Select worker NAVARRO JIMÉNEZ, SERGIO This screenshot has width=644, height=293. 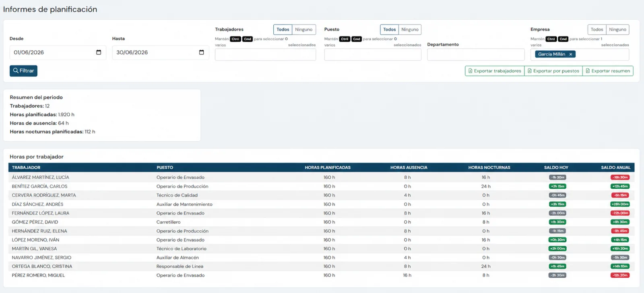pyautogui.click(x=41, y=258)
